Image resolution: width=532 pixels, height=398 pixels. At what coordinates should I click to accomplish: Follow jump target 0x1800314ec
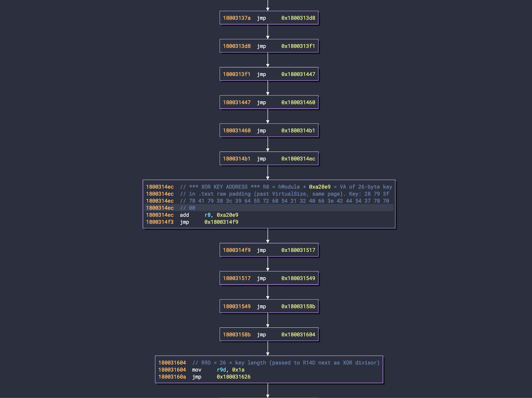coord(298,159)
